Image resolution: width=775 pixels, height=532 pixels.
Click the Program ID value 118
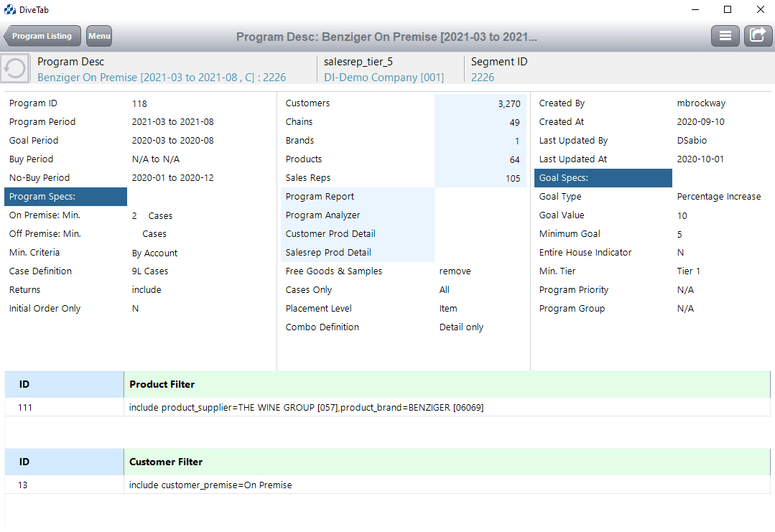click(x=139, y=103)
